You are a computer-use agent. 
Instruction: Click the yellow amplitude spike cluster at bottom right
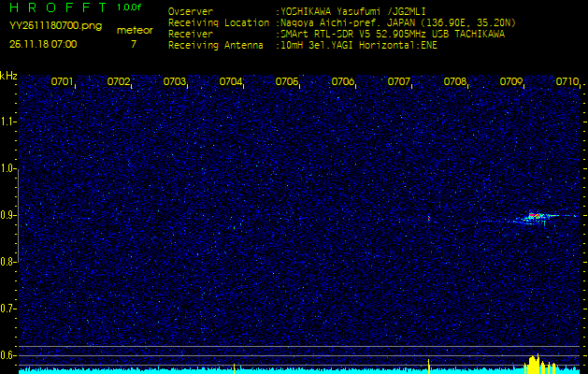(x=535, y=363)
